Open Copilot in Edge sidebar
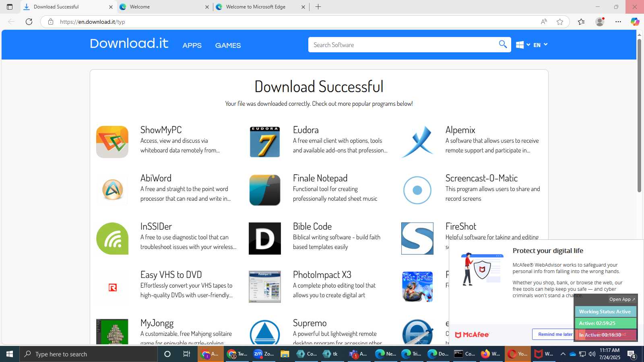Screen dimensions: 644x362 [635, 22]
